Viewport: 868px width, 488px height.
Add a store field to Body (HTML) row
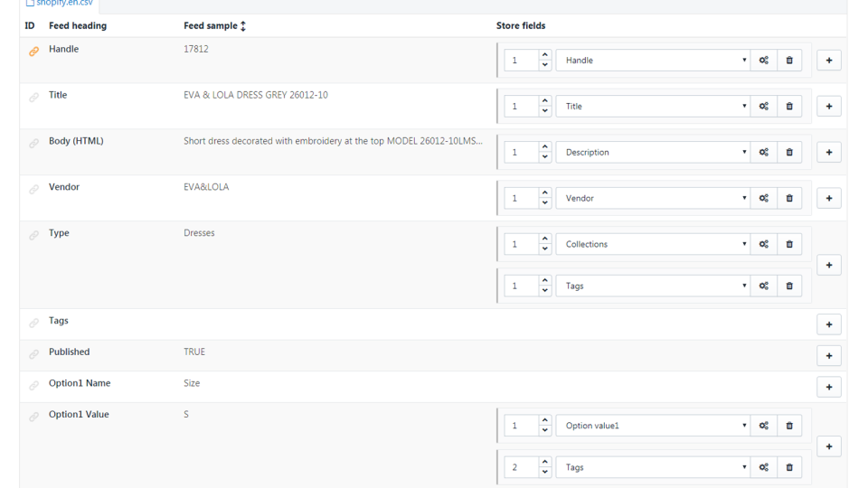coord(829,152)
